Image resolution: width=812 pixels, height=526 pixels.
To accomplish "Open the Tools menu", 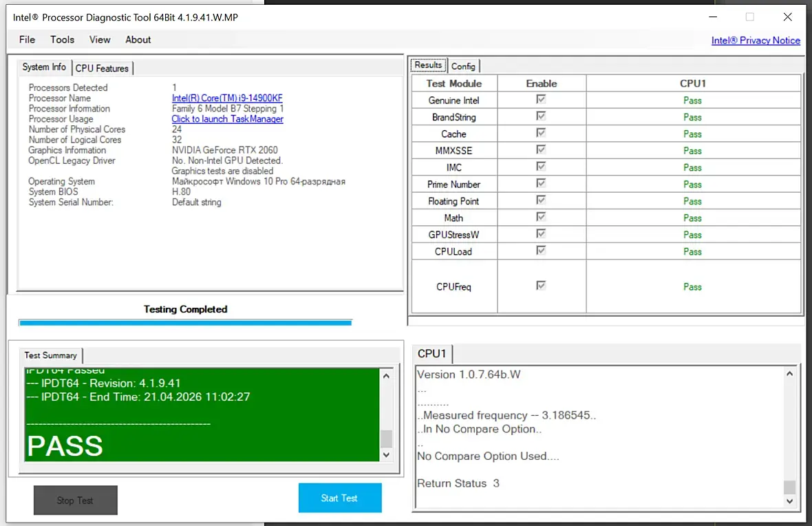I will tap(62, 39).
